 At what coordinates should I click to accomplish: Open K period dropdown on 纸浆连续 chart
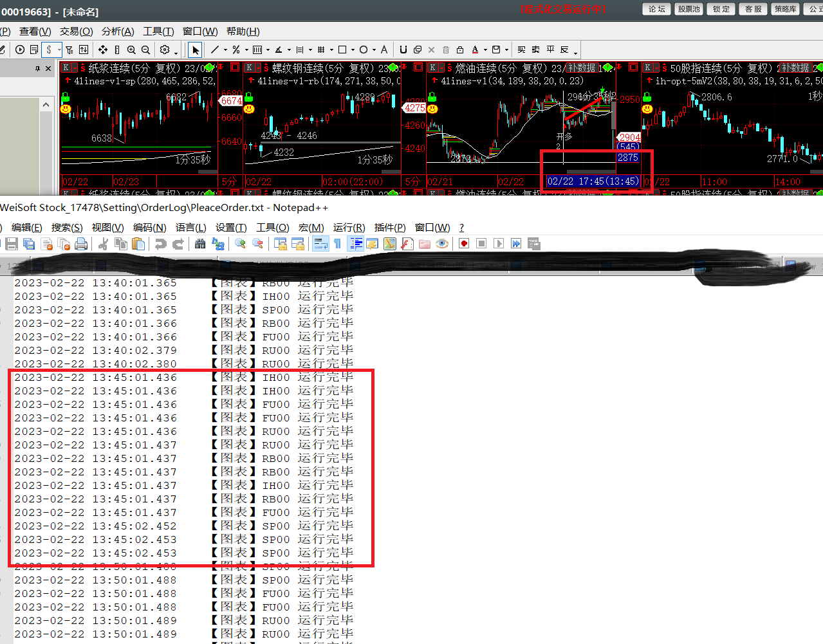tap(74, 68)
